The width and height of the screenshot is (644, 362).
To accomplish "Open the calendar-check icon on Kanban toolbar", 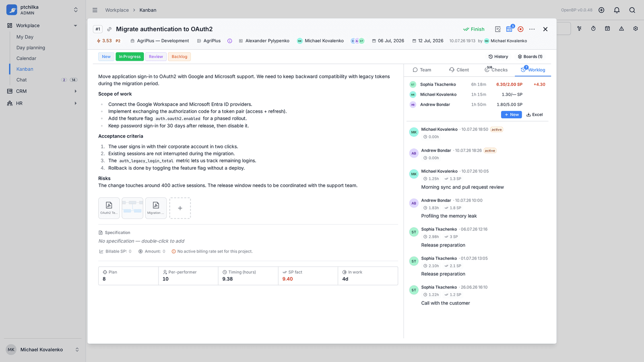I will click(607, 29).
